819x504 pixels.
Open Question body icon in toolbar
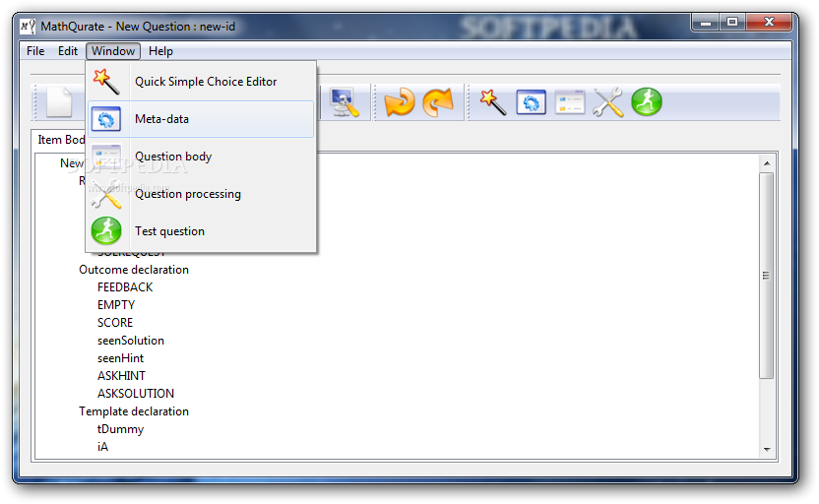[569, 101]
